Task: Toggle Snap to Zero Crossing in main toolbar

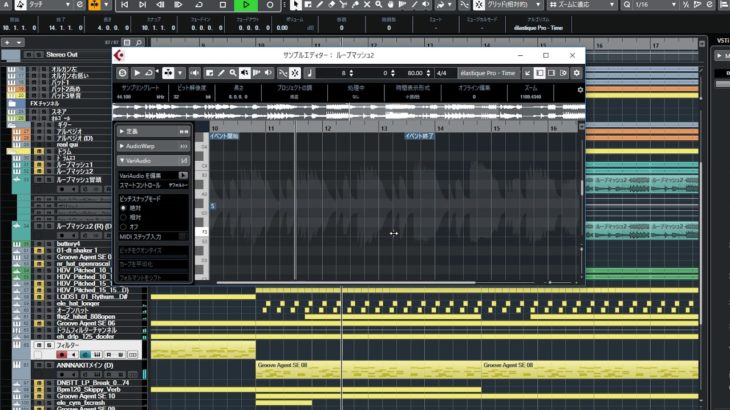Action: coord(464,5)
